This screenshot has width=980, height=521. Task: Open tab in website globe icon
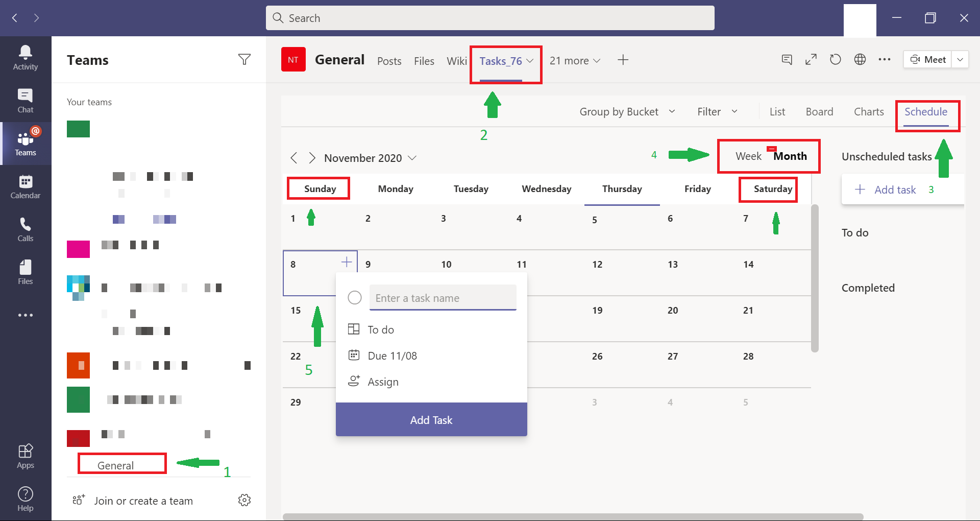pos(860,60)
